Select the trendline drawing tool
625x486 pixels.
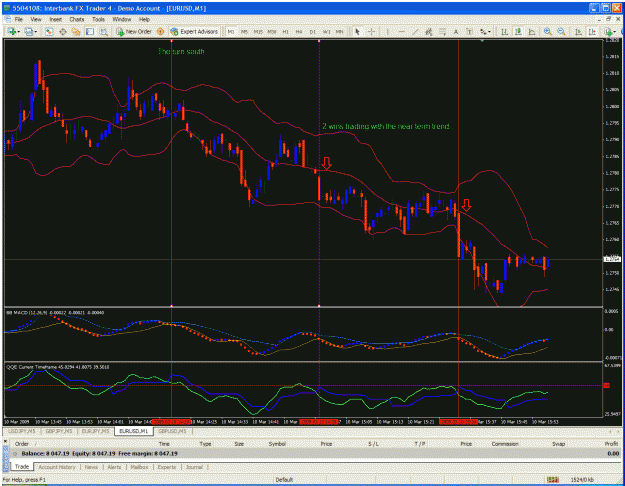415,31
